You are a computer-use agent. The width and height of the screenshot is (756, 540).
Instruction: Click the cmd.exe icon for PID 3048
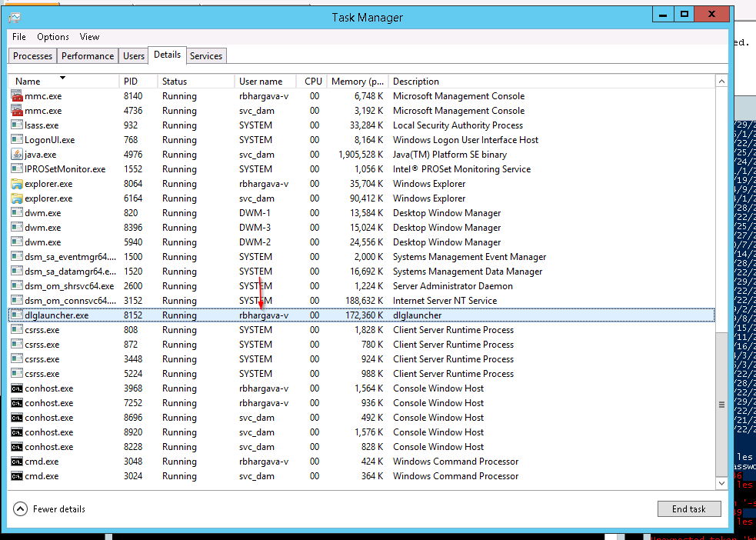click(x=17, y=462)
